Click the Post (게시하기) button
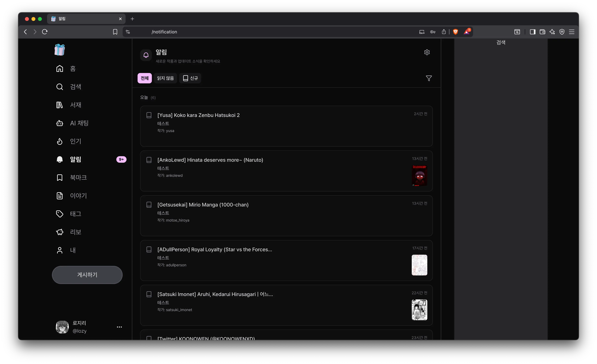Viewport: 597px width, 364px height. 87,275
